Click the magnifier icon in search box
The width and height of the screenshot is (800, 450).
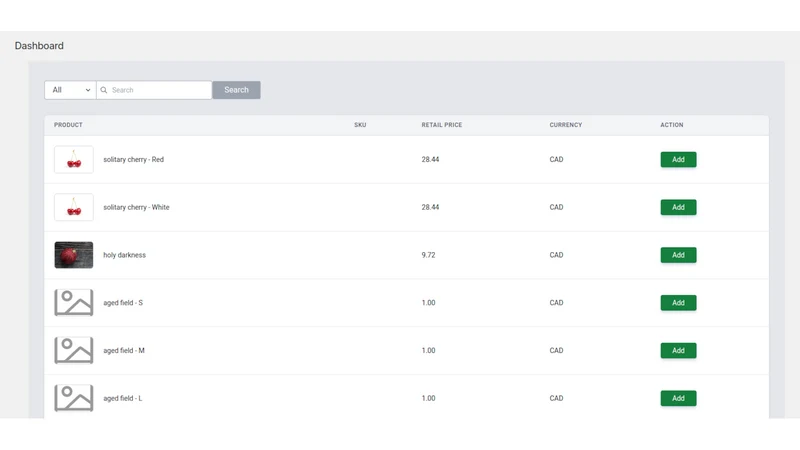point(104,90)
